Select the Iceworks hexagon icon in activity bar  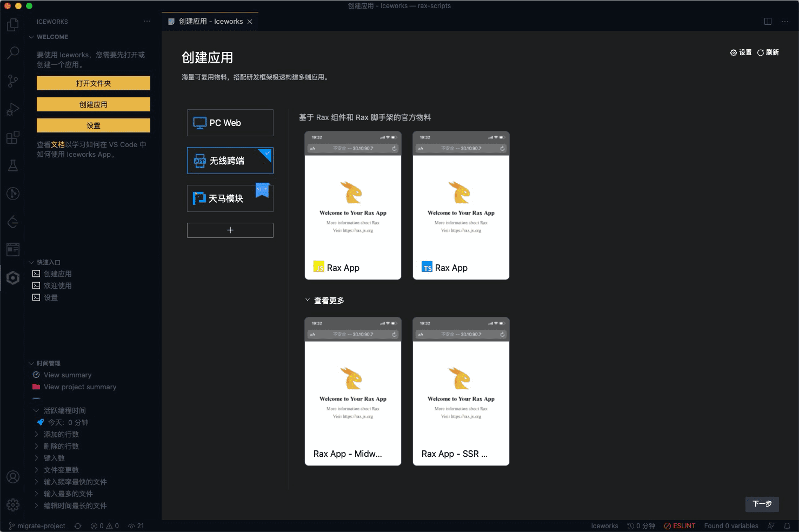13,278
